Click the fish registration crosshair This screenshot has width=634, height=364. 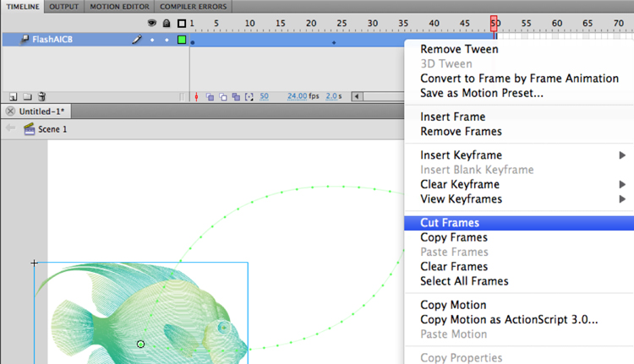pyautogui.click(x=34, y=263)
